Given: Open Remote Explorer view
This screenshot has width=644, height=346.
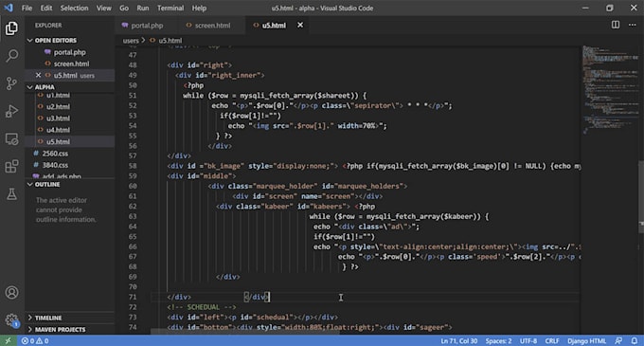Looking at the screenshot, I should [x=11, y=139].
